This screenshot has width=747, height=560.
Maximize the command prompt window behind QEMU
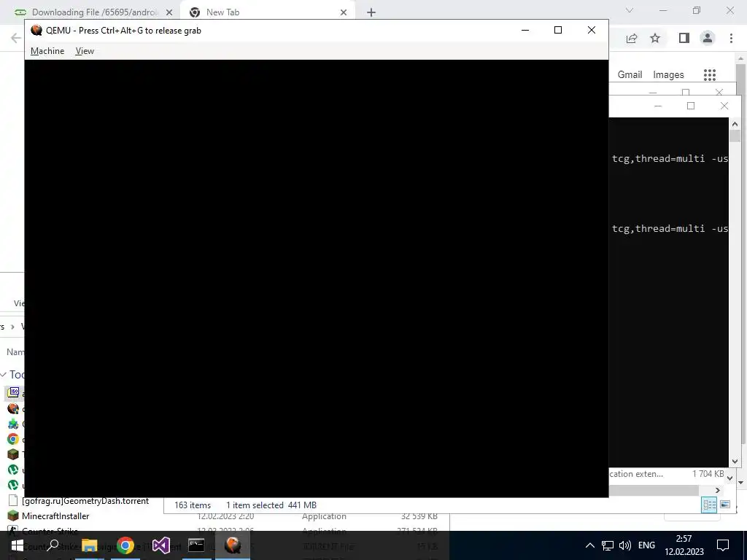(x=691, y=106)
